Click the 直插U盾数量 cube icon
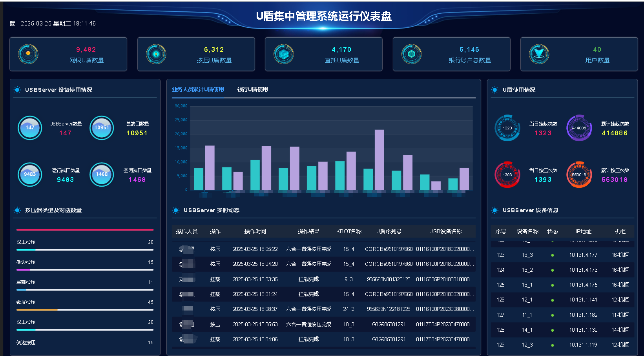This screenshot has height=356, width=644. (x=284, y=54)
